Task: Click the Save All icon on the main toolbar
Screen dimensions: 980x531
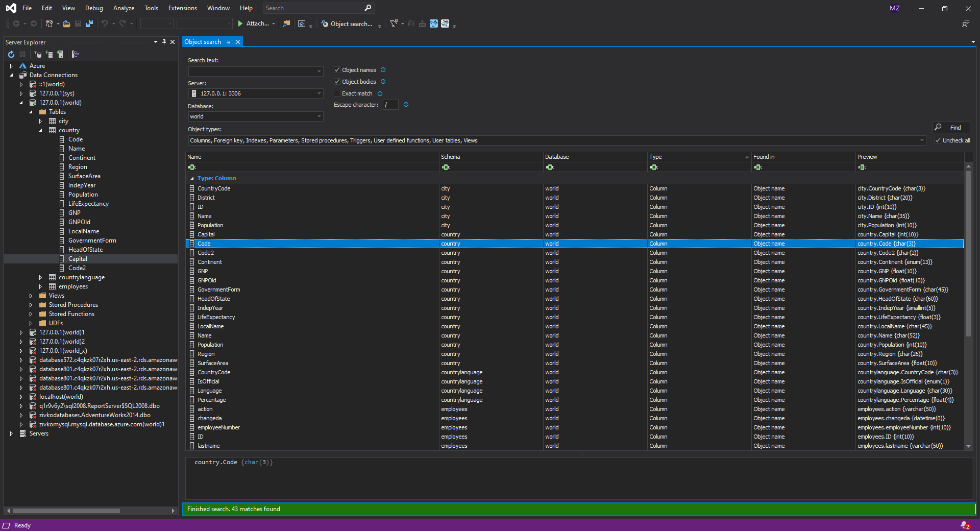Action: [x=89, y=23]
